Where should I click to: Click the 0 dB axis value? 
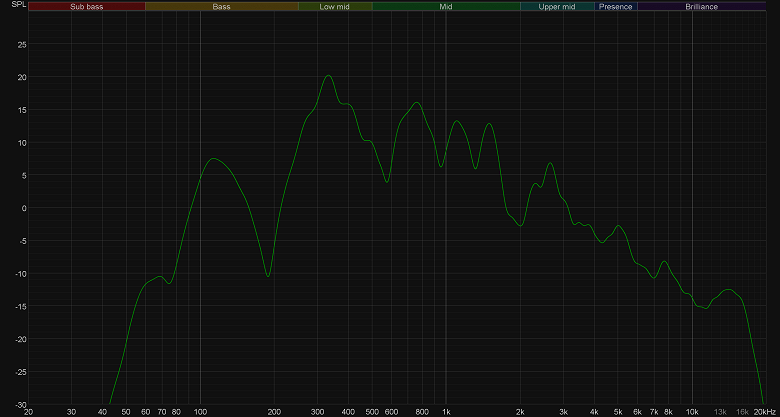[x=24, y=208]
